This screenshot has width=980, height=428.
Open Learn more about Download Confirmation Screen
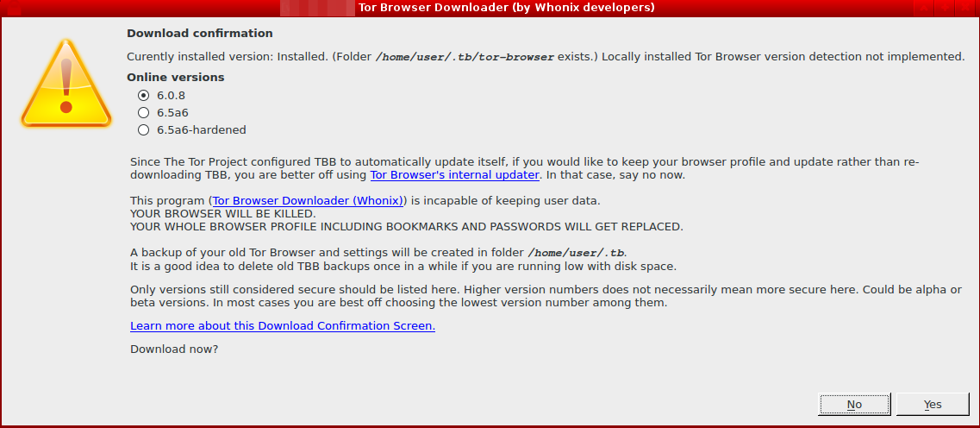point(282,326)
